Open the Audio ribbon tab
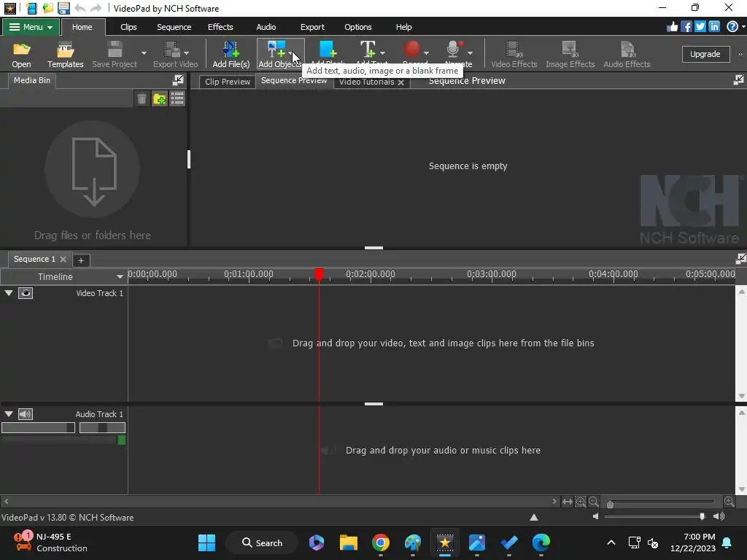This screenshot has height=560, width=747. (266, 27)
